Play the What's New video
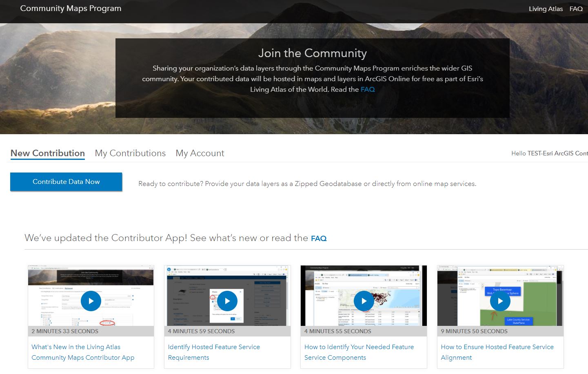The image size is (588, 374). click(x=91, y=301)
